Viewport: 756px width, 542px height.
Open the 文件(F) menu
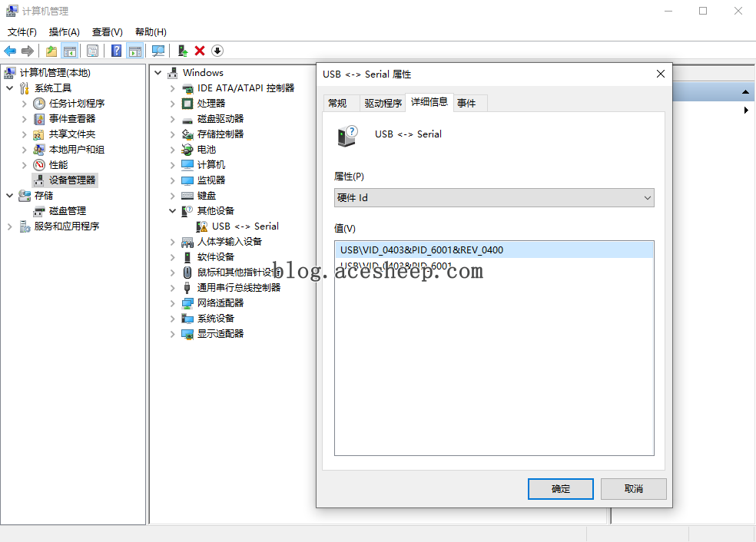22,31
